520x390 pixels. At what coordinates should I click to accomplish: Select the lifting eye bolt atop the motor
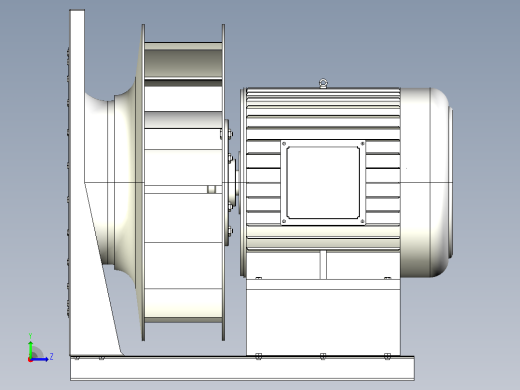pyautogui.click(x=323, y=83)
